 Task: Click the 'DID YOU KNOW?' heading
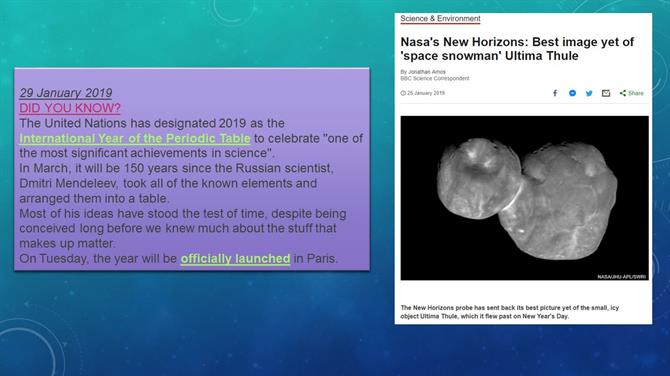pyautogui.click(x=70, y=108)
